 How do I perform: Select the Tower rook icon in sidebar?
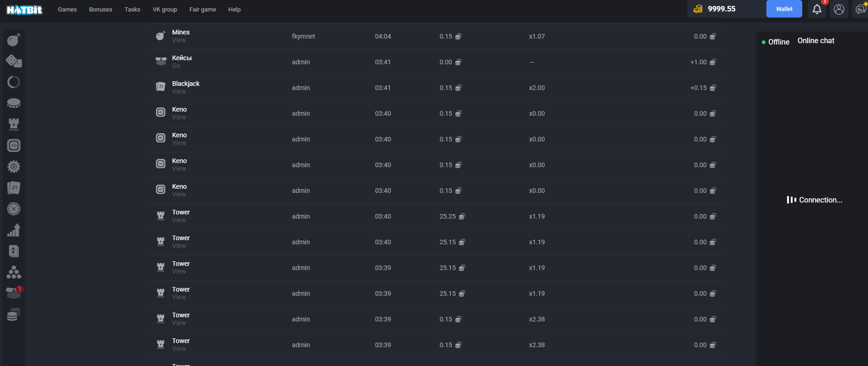[14, 124]
